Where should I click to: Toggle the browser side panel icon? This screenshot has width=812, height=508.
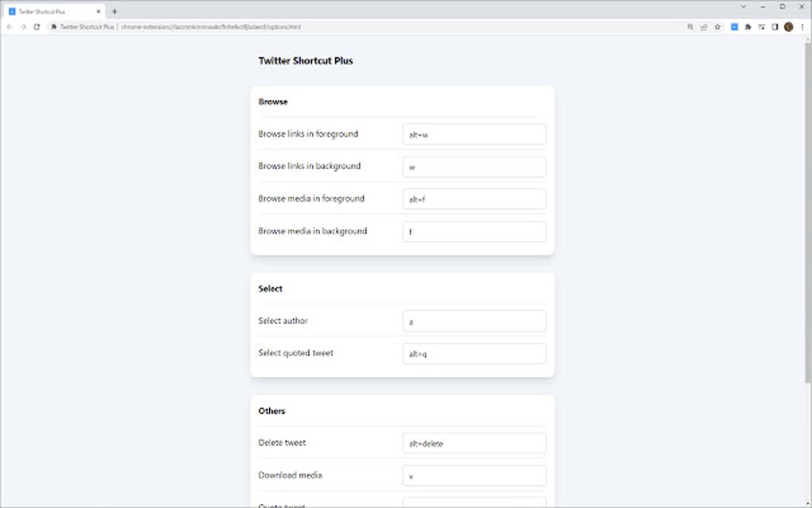pos(775,27)
